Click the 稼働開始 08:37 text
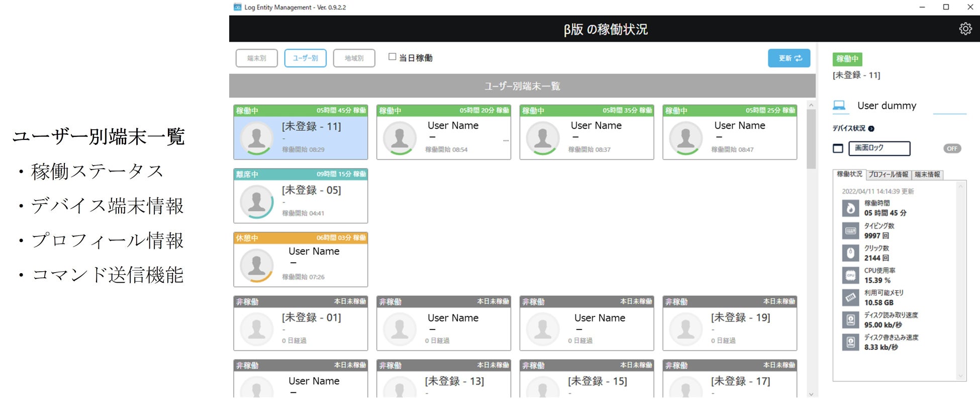Screen dimensions: 980x405 590,149
